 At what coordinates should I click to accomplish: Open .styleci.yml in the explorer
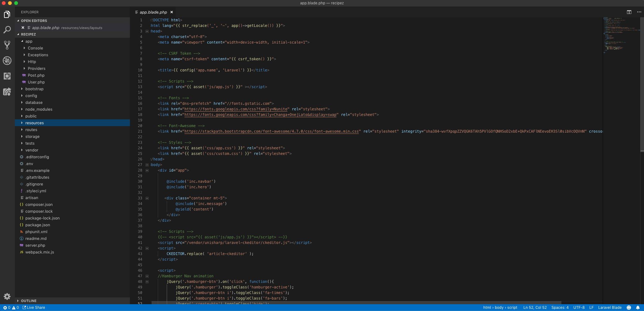tap(72, 191)
